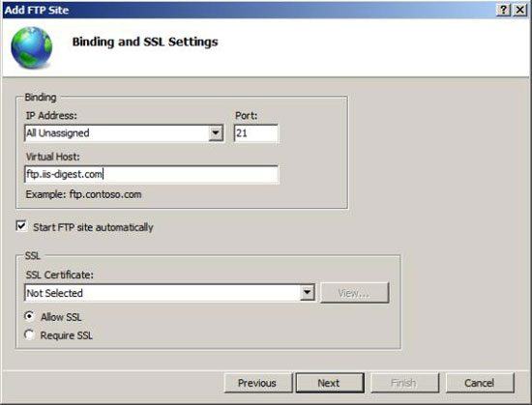Click the Previous button
Image resolution: width=532 pixels, height=405 pixels.
(x=258, y=383)
